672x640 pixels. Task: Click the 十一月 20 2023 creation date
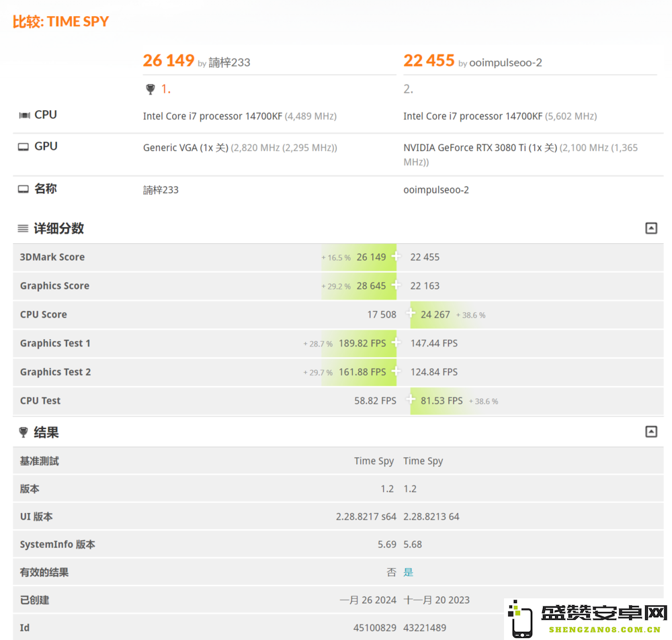point(436,600)
